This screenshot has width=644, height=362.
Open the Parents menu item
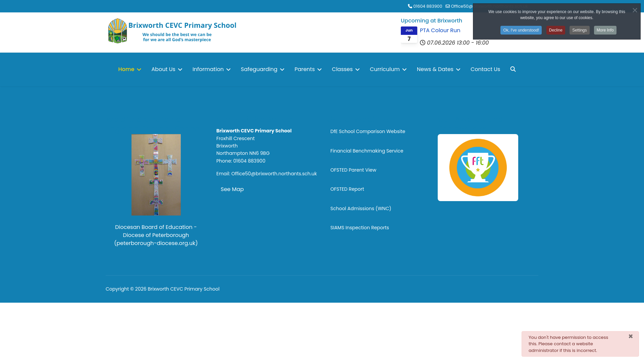click(305, 69)
